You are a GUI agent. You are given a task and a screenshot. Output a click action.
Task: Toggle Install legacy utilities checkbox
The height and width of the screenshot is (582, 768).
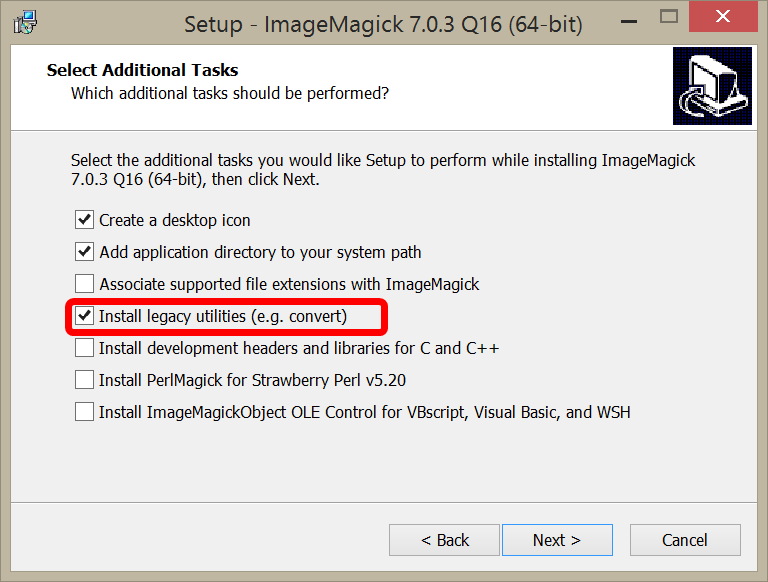click(84, 316)
